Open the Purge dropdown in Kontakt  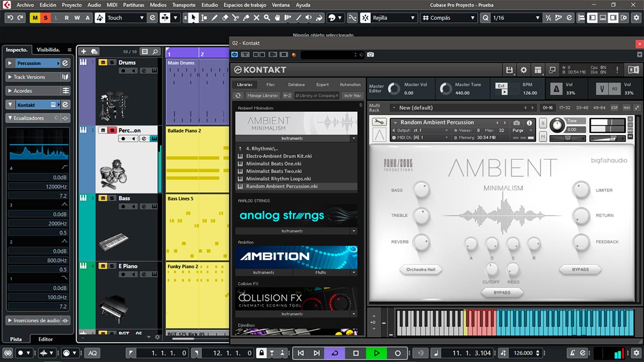[522, 130]
